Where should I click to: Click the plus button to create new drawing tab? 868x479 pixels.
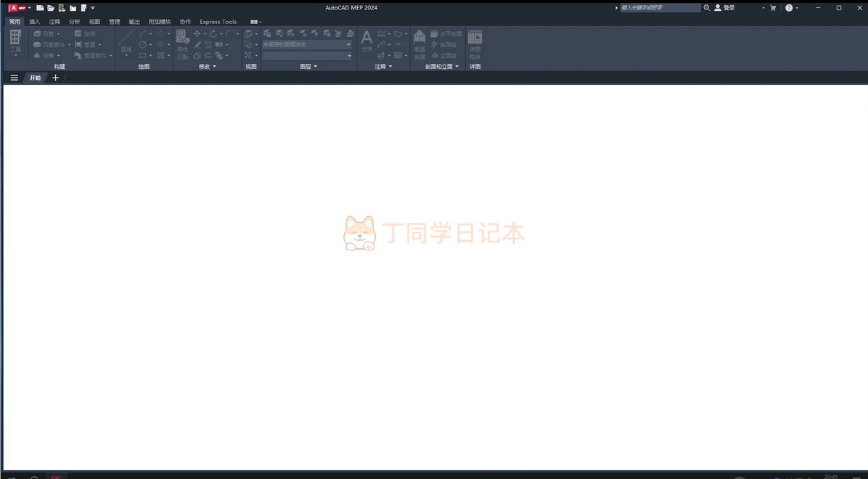[x=56, y=78]
